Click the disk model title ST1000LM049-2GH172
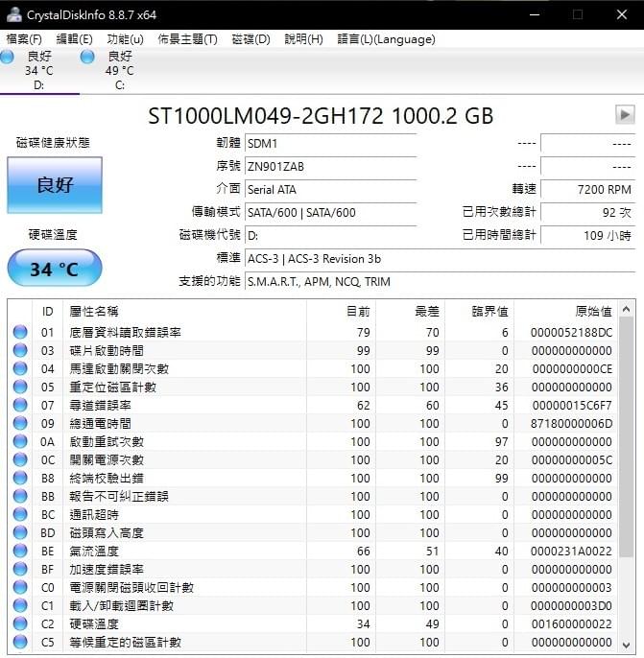The width and height of the screenshot is (644, 658). [266, 116]
